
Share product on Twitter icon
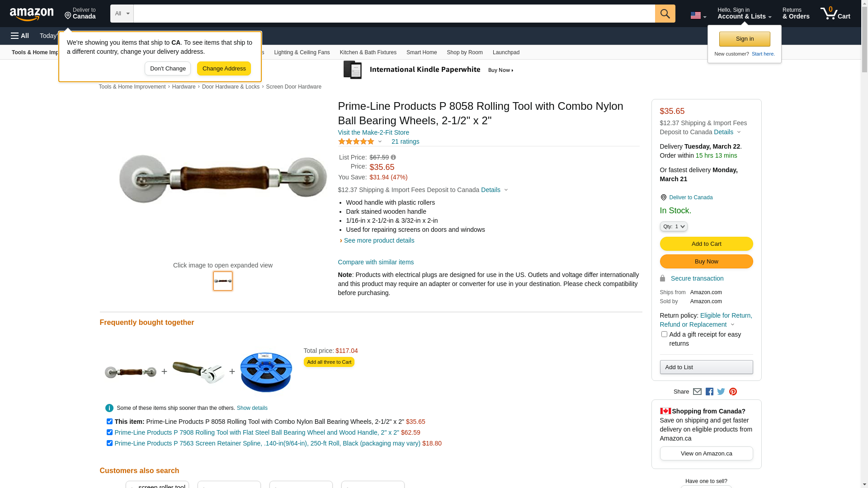[721, 392]
